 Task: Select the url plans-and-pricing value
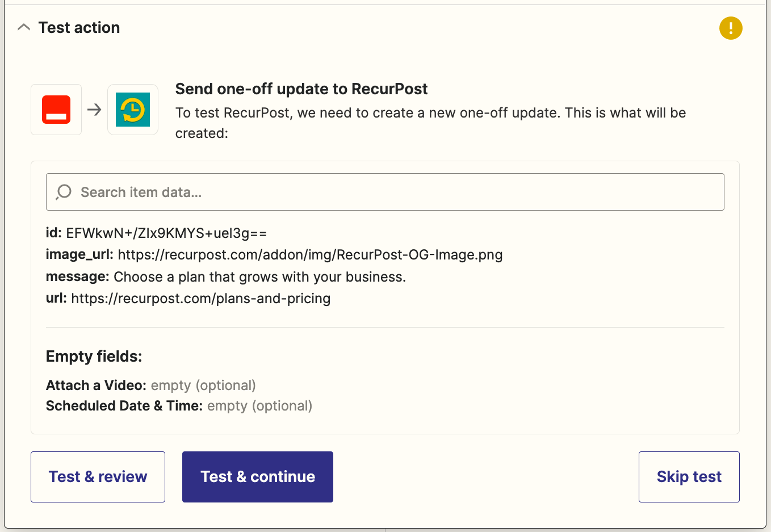pyautogui.click(x=200, y=299)
